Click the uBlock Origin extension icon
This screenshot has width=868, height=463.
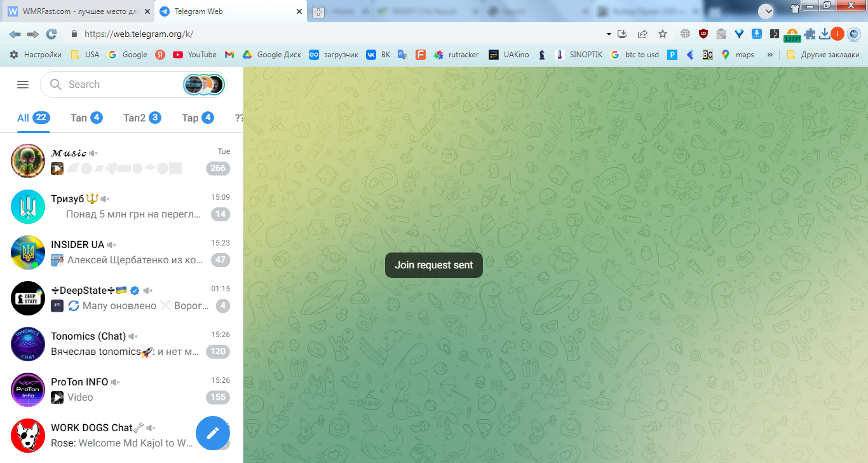point(703,34)
